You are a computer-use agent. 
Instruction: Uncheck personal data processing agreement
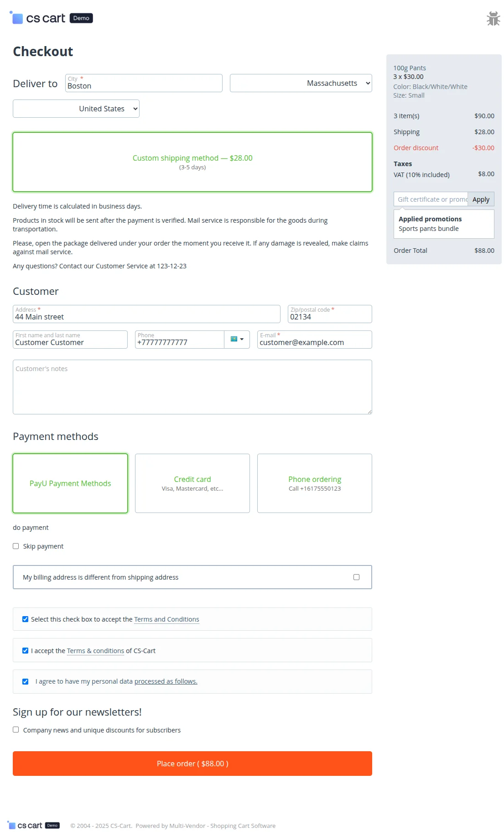point(26,681)
